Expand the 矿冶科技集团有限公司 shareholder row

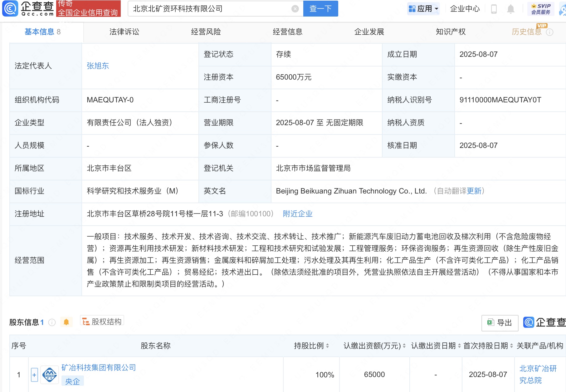(34, 375)
